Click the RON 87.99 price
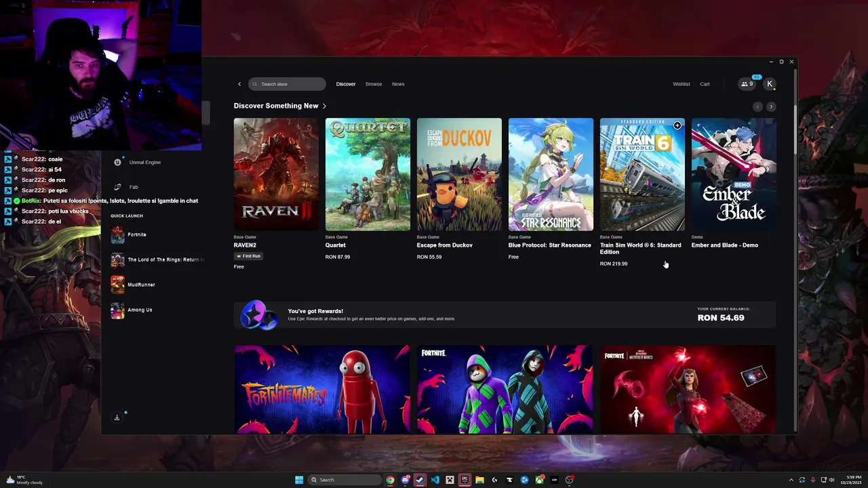This screenshot has height=488, width=868. click(338, 257)
